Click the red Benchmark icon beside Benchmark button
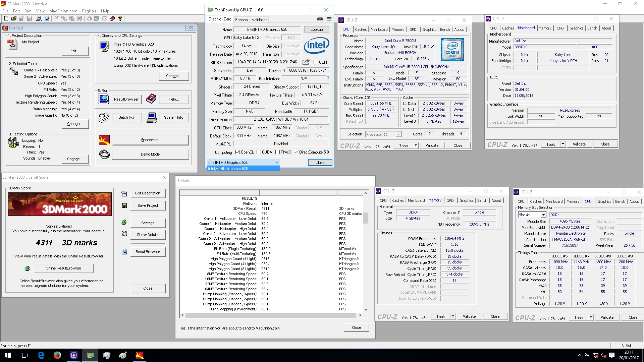The width and height of the screenshot is (644, 362). (x=104, y=140)
